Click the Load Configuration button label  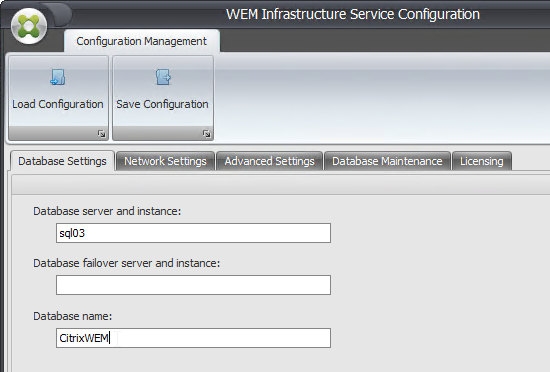[58, 104]
